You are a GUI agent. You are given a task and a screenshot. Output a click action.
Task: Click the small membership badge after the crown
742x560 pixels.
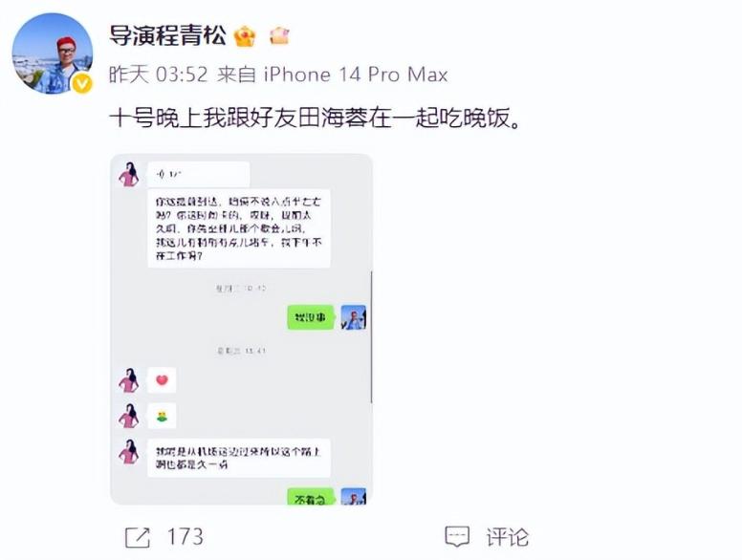279,35
